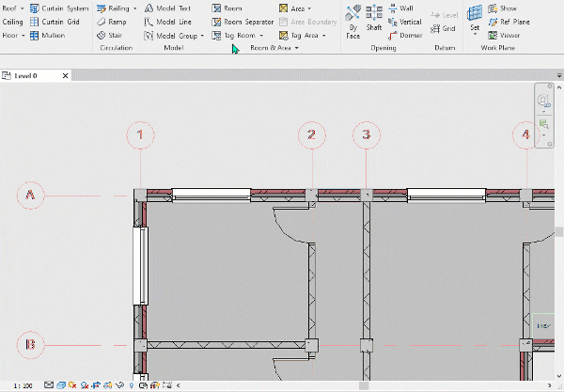This screenshot has height=392, width=564.
Task: Choose the Mullion tool
Action: coord(48,35)
